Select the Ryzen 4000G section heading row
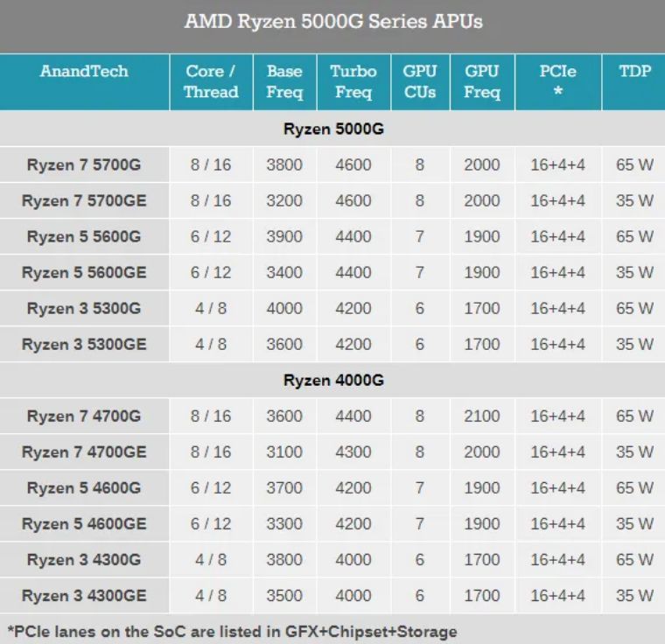665x644 pixels. coord(332,381)
